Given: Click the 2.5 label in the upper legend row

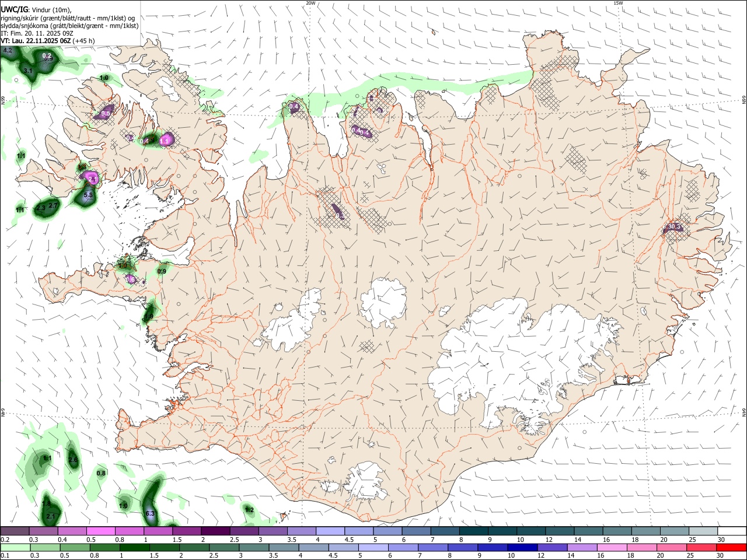Looking at the screenshot, I should point(234,540).
